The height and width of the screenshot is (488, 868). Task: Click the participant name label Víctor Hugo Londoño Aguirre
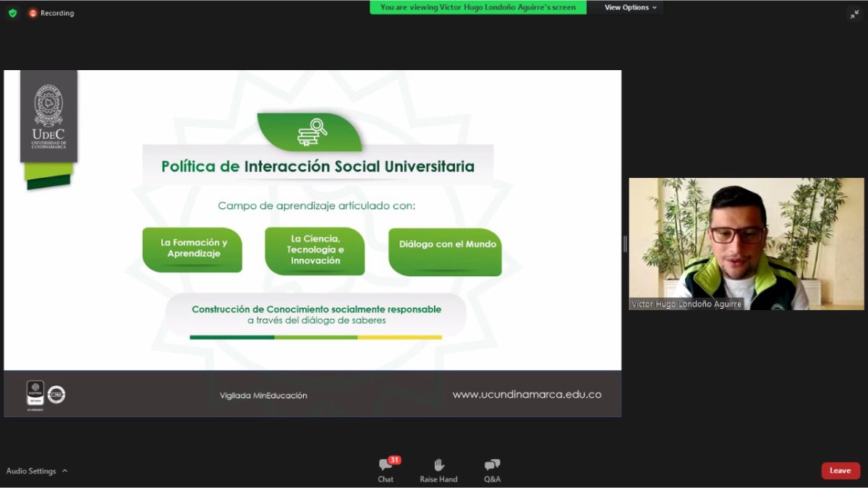[x=686, y=304]
